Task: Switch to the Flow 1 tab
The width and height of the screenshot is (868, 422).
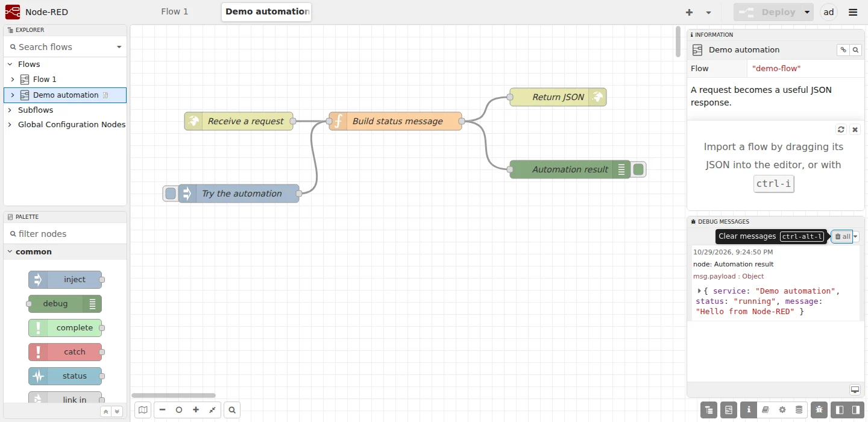Action: pyautogui.click(x=175, y=11)
